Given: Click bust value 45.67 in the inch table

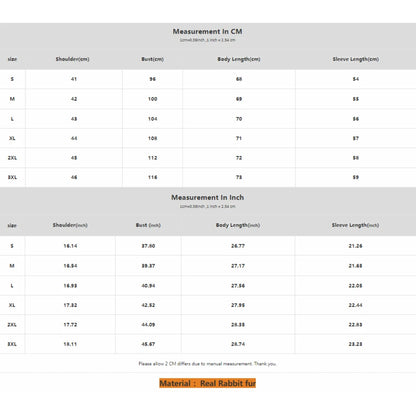Looking at the screenshot, I should (x=148, y=344).
